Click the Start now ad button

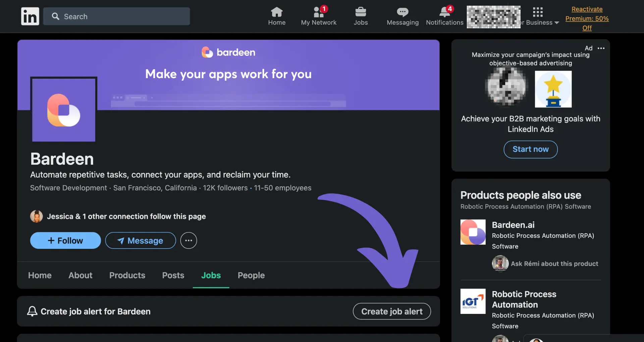coord(531,149)
